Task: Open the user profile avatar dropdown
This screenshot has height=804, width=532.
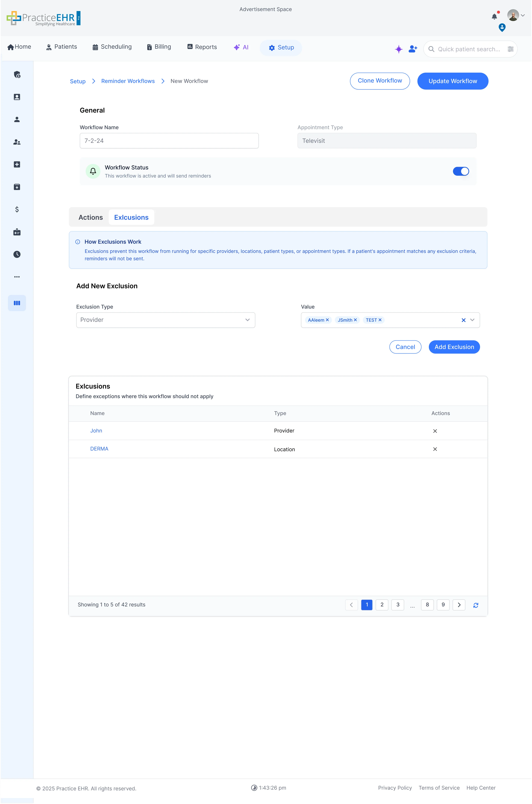Action: [x=516, y=15]
